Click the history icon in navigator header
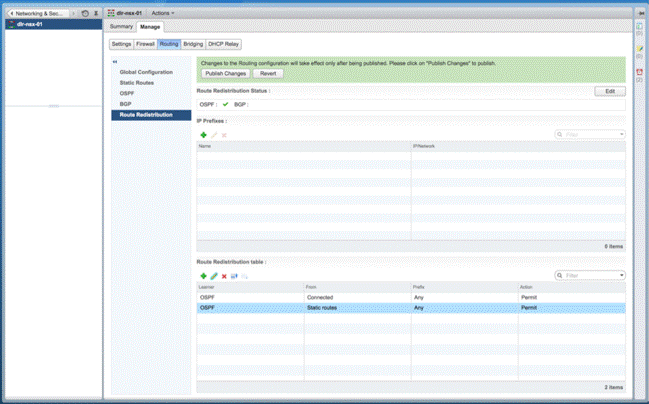This screenshot has height=404, width=649. click(86, 13)
